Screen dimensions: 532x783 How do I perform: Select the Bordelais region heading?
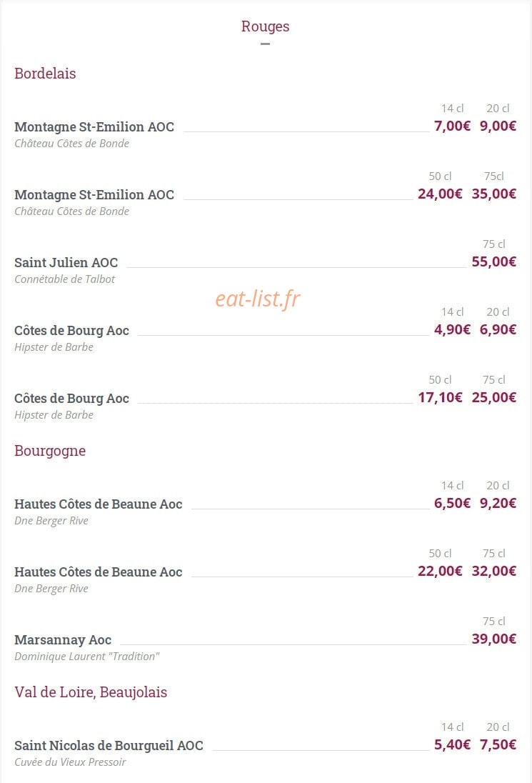tap(45, 74)
